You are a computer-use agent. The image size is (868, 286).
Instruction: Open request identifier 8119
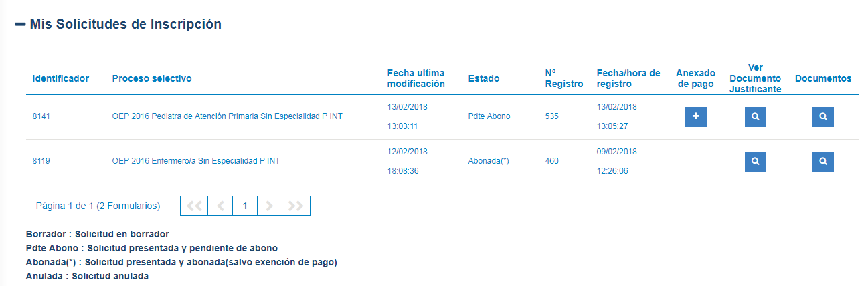[41, 161]
